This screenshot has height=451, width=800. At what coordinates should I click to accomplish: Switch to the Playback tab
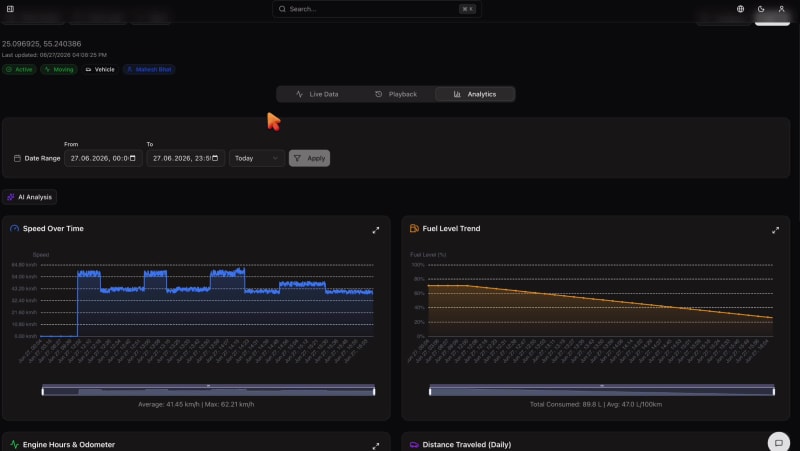tap(396, 94)
